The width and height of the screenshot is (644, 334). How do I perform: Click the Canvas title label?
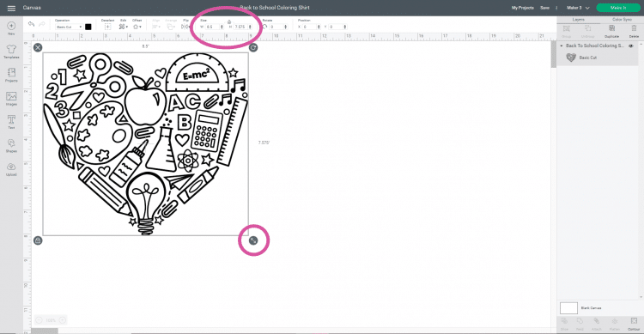(x=32, y=8)
